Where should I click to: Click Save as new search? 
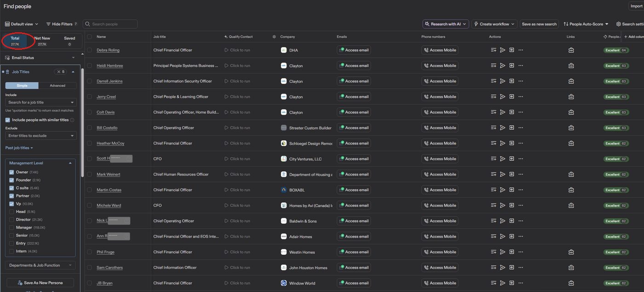539,24
